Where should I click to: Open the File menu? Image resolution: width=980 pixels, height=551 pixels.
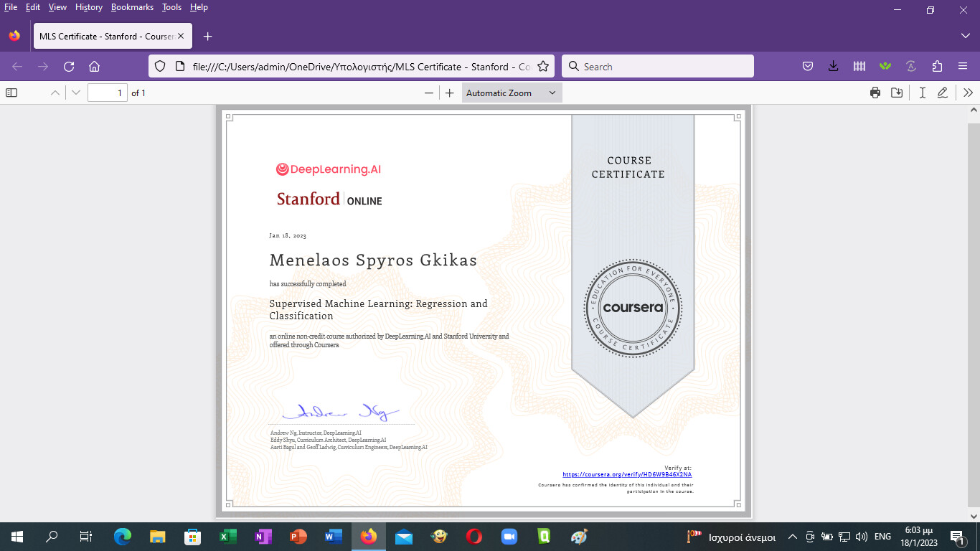point(11,7)
